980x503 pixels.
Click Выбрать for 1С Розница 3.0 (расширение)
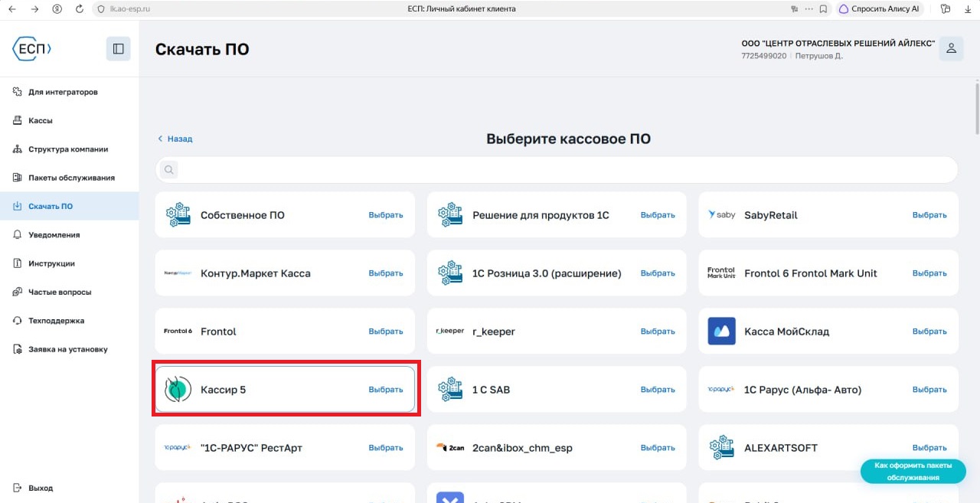point(658,273)
